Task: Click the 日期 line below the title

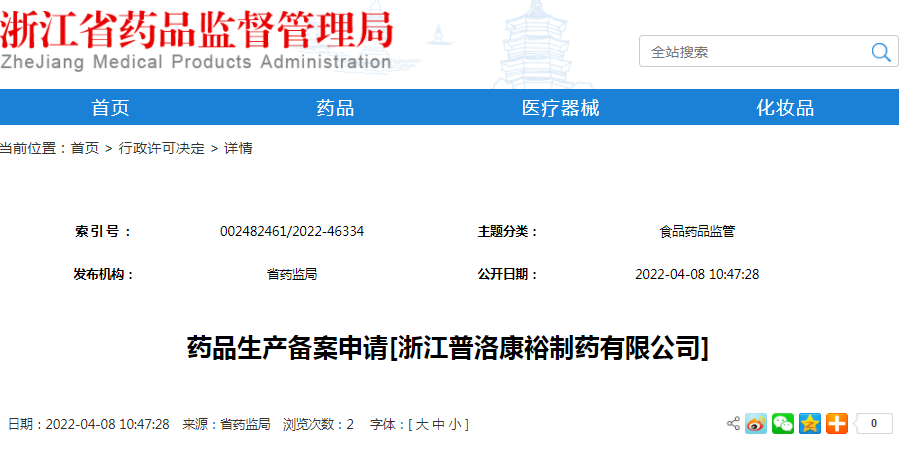Action: tap(89, 424)
